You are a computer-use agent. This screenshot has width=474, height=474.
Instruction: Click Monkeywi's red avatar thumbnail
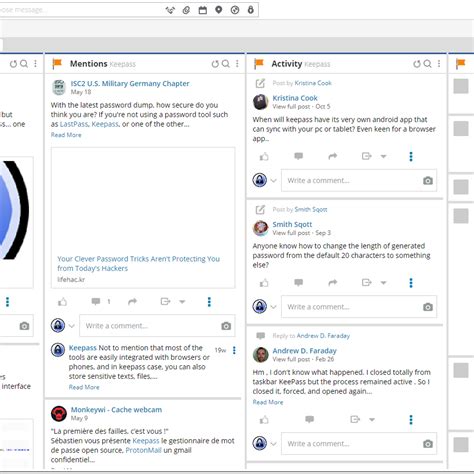point(59,414)
